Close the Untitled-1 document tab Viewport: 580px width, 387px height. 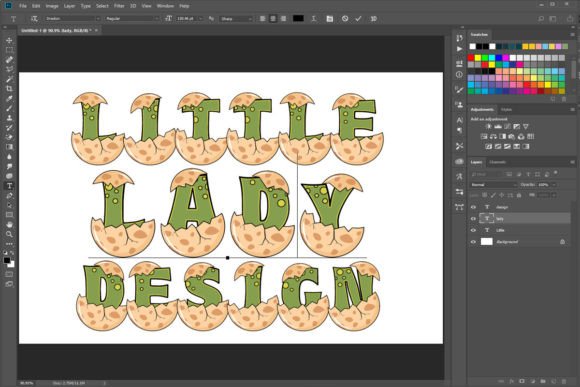pyautogui.click(x=97, y=30)
